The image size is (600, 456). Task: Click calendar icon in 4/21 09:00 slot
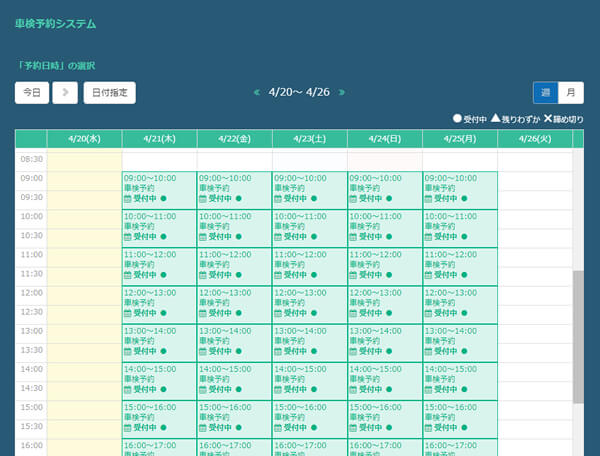(127, 198)
